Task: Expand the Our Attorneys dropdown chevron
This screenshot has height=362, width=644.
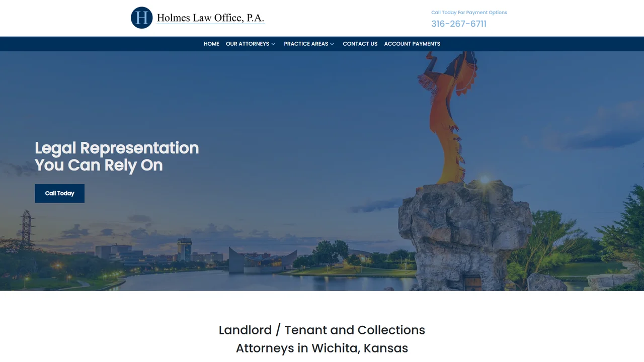Action: point(273,44)
